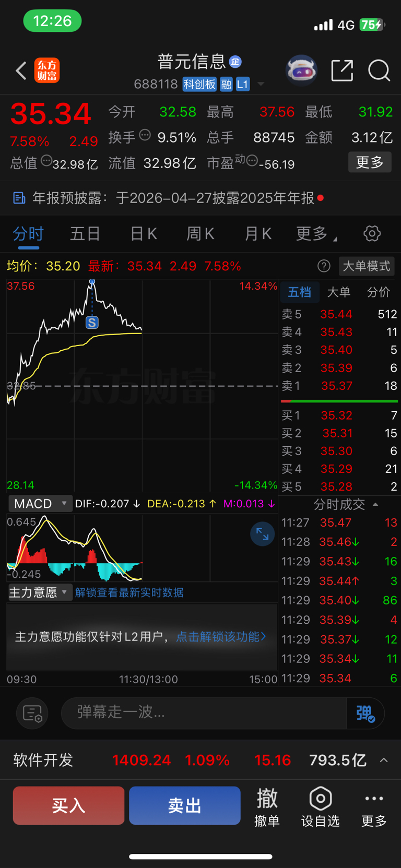The height and width of the screenshot is (868, 401).
Task: Tap the question mark help icon
Action: [x=324, y=266]
